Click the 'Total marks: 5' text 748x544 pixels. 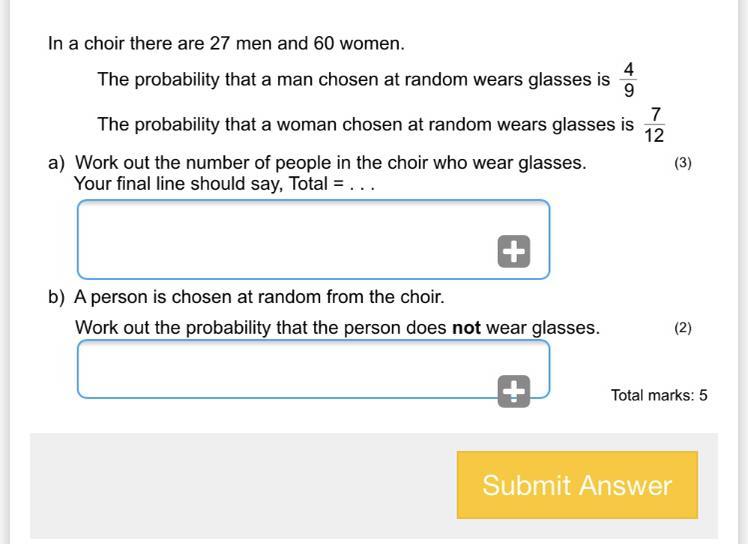coord(659,395)
